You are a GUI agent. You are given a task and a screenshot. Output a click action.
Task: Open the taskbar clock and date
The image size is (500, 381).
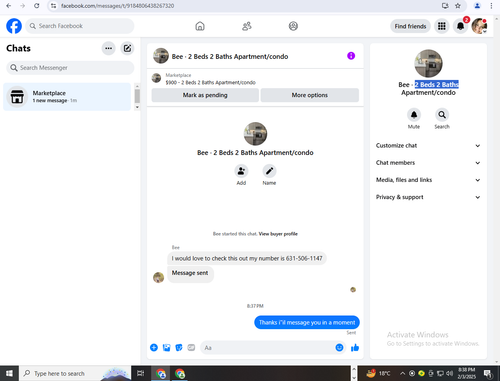coord(466,373)
